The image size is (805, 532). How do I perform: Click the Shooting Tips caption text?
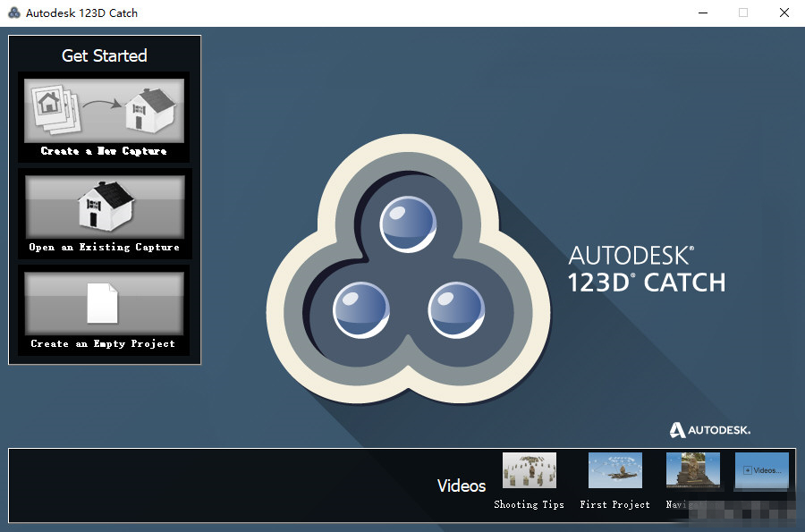pos(529,505)
